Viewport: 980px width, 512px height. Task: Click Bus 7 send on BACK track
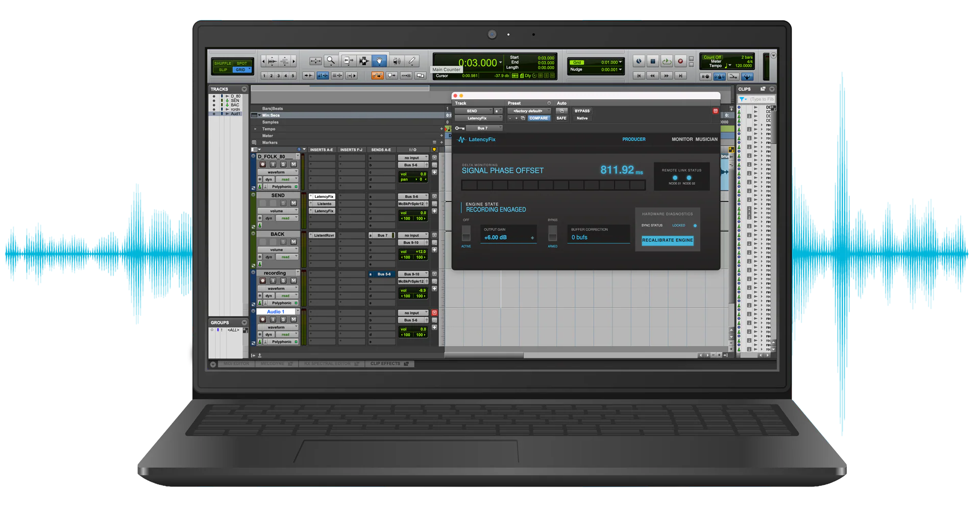pos(382,236)
